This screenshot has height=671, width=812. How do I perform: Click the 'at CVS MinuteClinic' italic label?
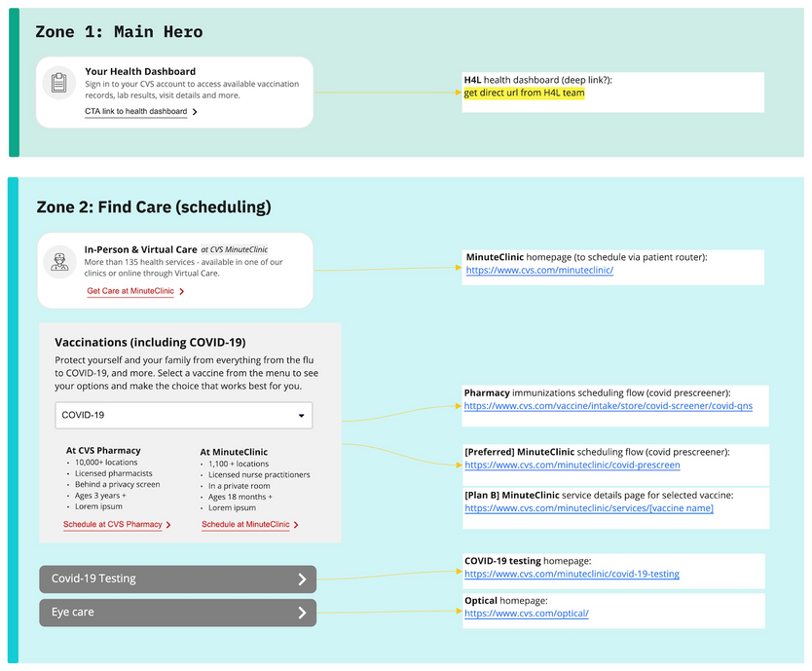[234, 249]
